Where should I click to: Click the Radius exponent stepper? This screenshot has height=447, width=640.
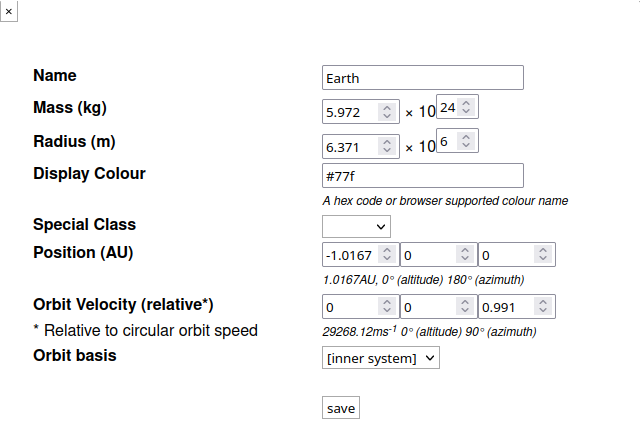(x=466, y=141)
